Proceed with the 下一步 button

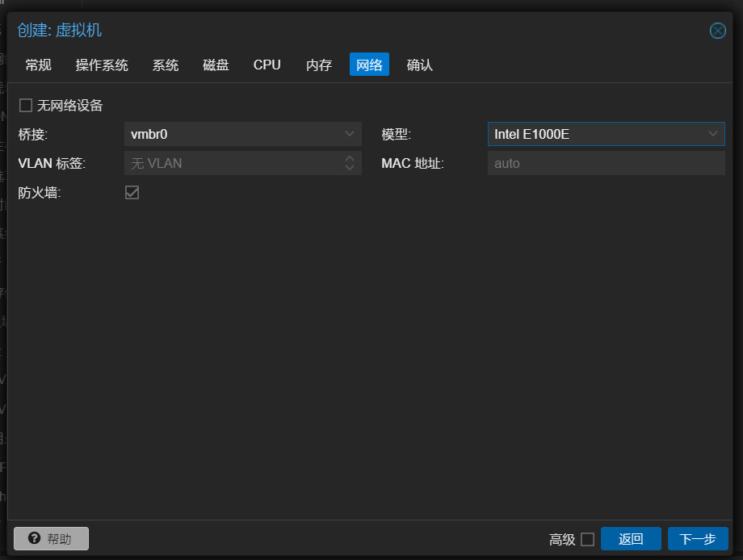(698, 539)
